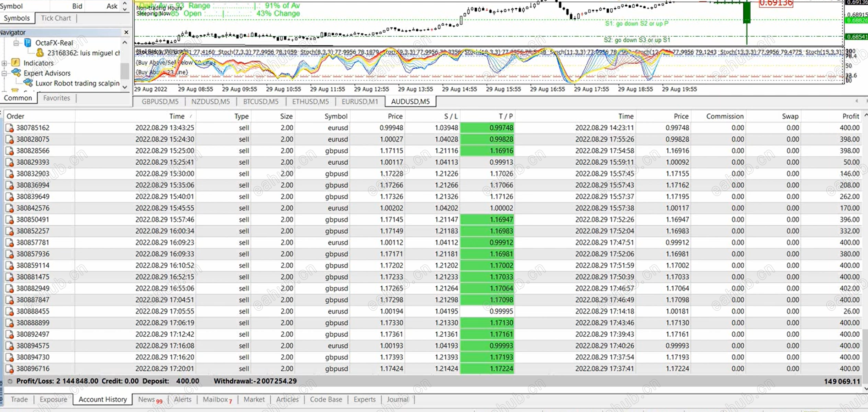Screen dimensions: 868x412
Task: Click the Navigator scroll down arrow
Action: pyautogui.click(x=125, y=87)
